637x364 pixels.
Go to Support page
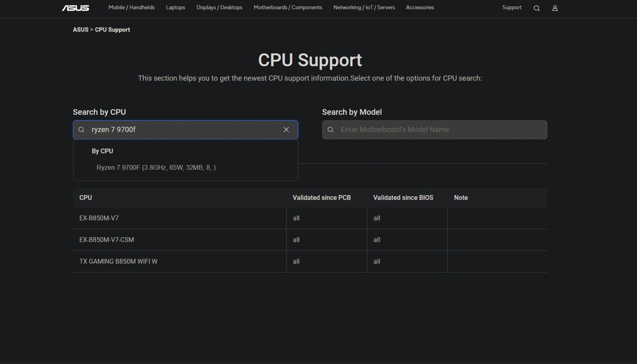(512, 7)
